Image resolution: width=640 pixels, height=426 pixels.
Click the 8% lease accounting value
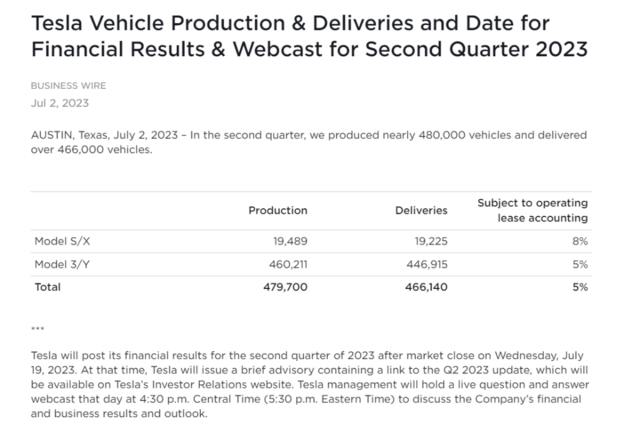tap(580, 241)
